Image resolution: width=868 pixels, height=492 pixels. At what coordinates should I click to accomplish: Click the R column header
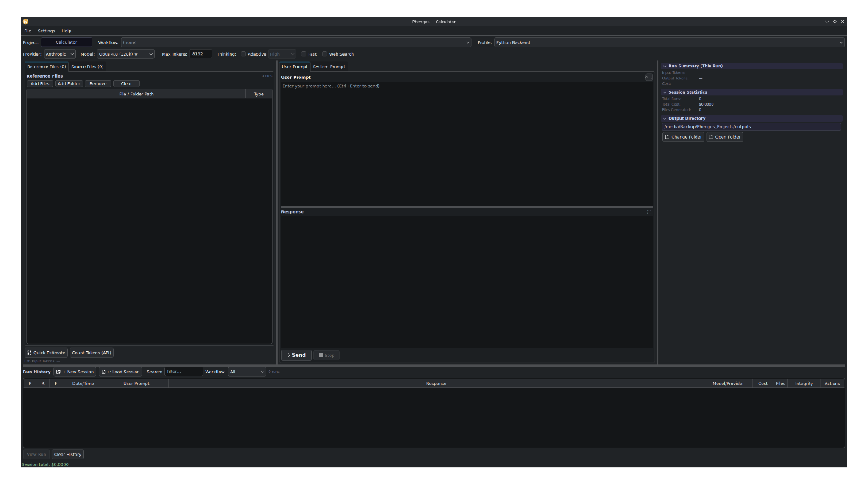(x=43, y=384)
